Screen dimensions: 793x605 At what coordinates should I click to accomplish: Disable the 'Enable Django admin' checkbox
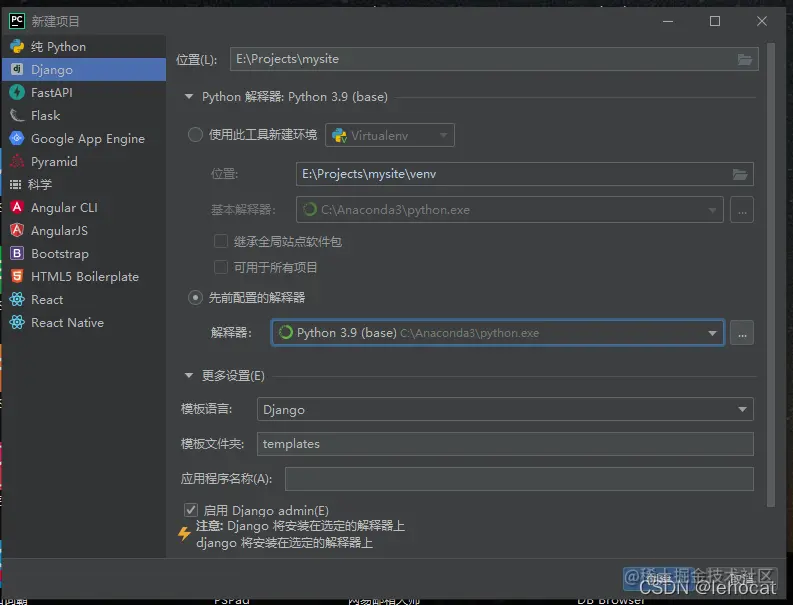[191, 510]
